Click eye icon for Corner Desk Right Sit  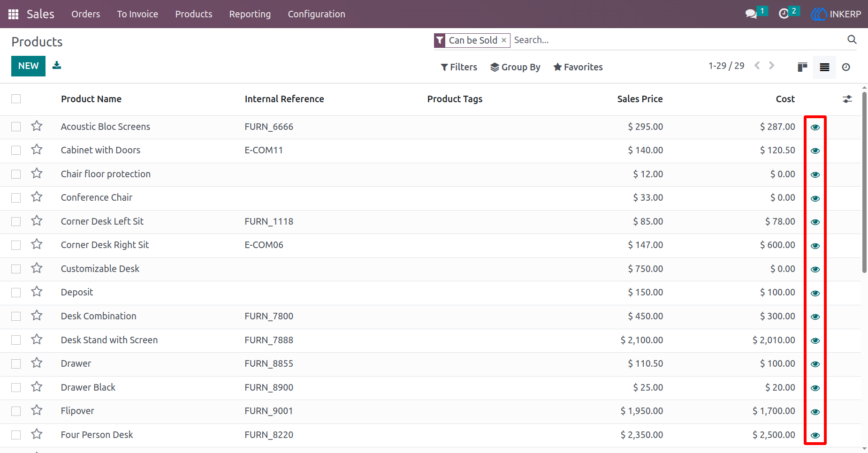[815, 246]
